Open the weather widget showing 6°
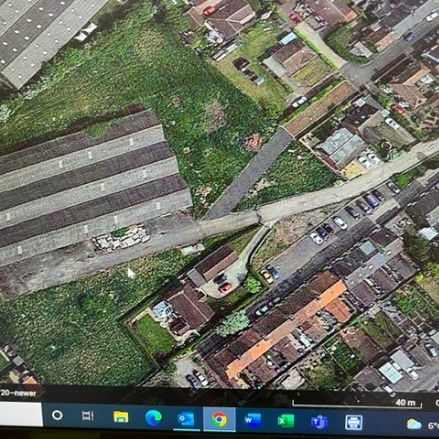This screenshot has width=439, height=439. click(x=422, y=425)
